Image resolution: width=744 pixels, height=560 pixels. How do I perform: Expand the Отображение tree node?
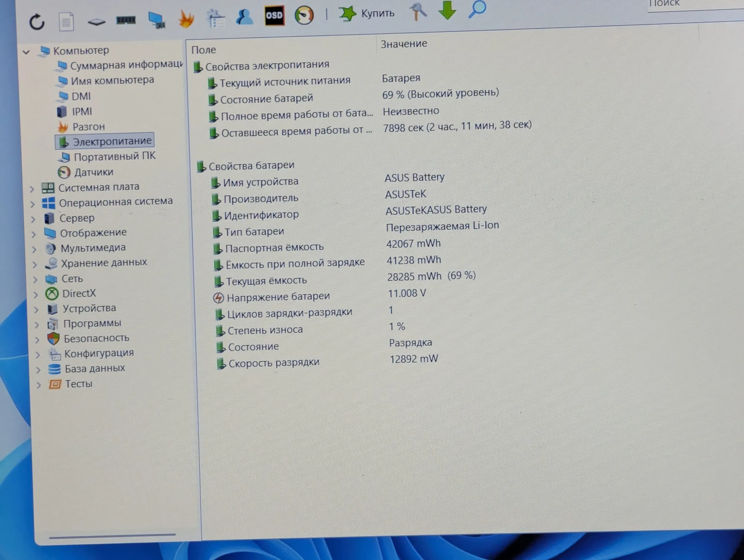pyautogui.click(x=34, y=234)
